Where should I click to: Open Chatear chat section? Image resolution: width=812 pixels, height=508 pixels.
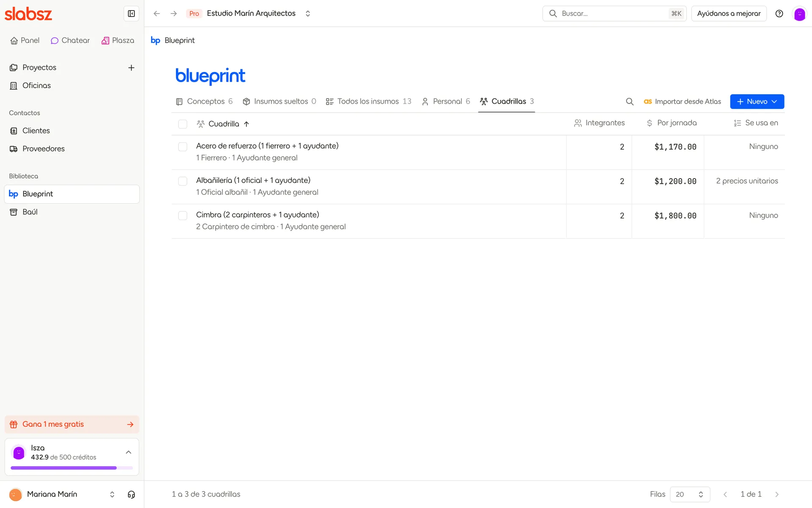[x=70, y=41]
